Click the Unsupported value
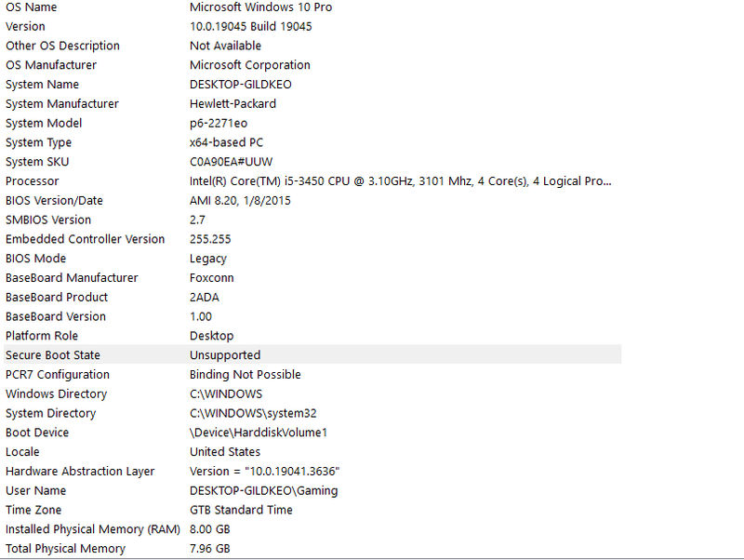Viewport: 744px width, 560px height. tap(225, 355)
